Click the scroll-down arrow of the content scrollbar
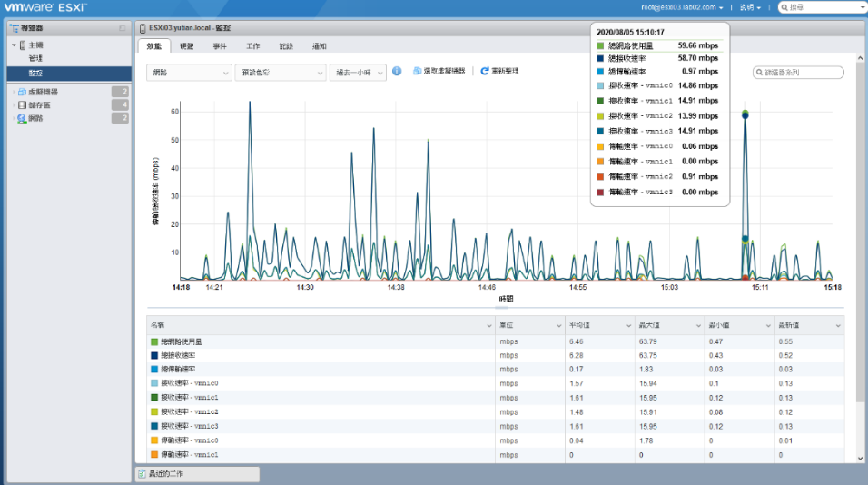Image resolution: width=868 pixels, height=485 pixels. (860, 459)
